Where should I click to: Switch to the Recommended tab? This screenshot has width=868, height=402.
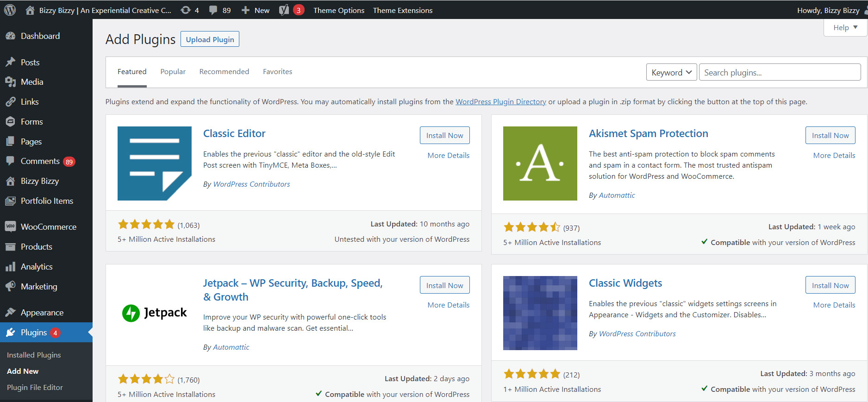[x=224, y=72]
